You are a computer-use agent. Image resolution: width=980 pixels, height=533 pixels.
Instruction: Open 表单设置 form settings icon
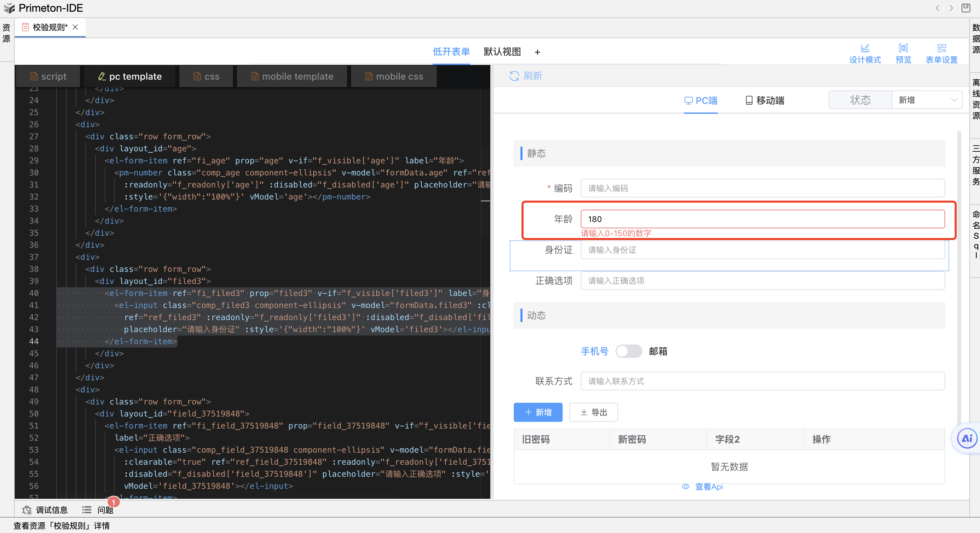942,48
